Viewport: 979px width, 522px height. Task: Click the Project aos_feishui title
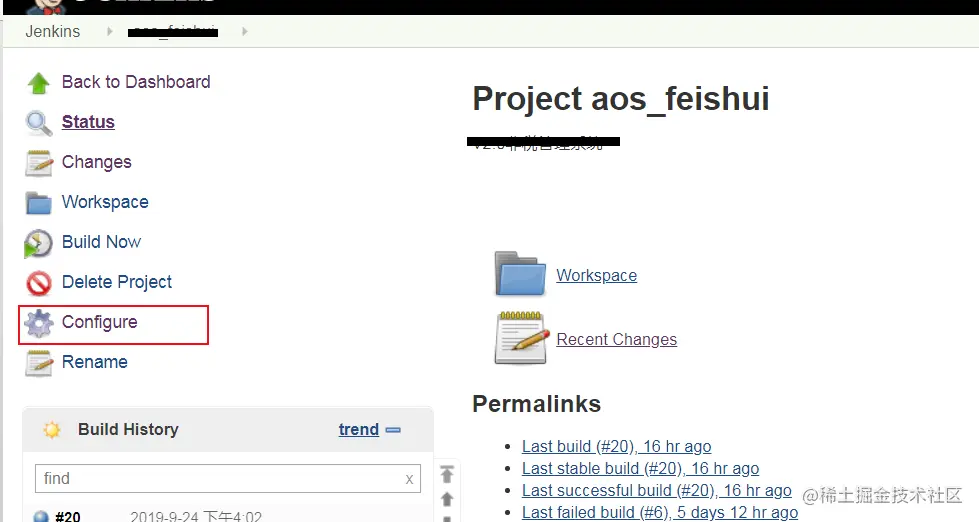click(621, 99)
